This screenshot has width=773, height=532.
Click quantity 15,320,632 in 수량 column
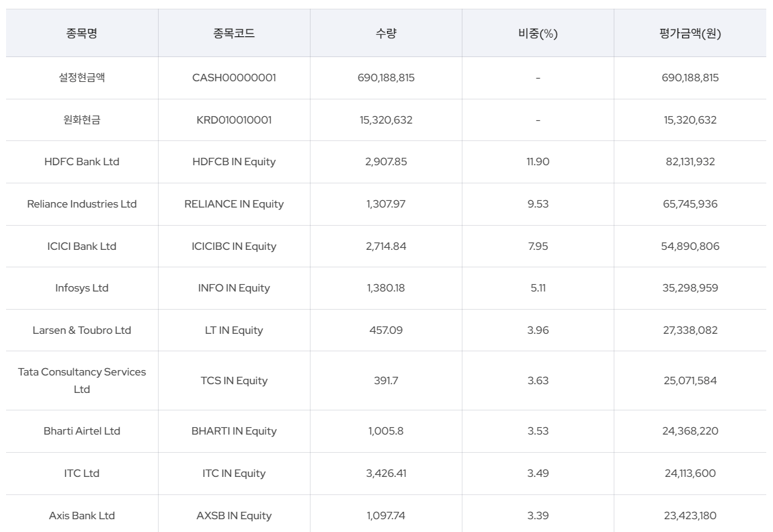click(x=386, y=120)
